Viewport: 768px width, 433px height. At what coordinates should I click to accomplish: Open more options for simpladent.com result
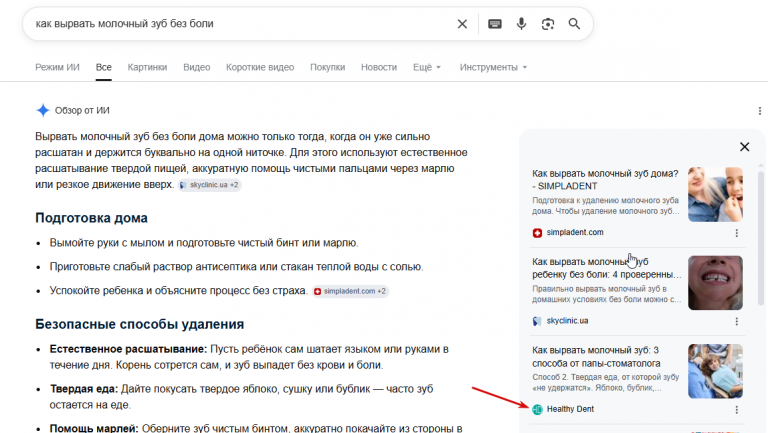coord(737,233)
